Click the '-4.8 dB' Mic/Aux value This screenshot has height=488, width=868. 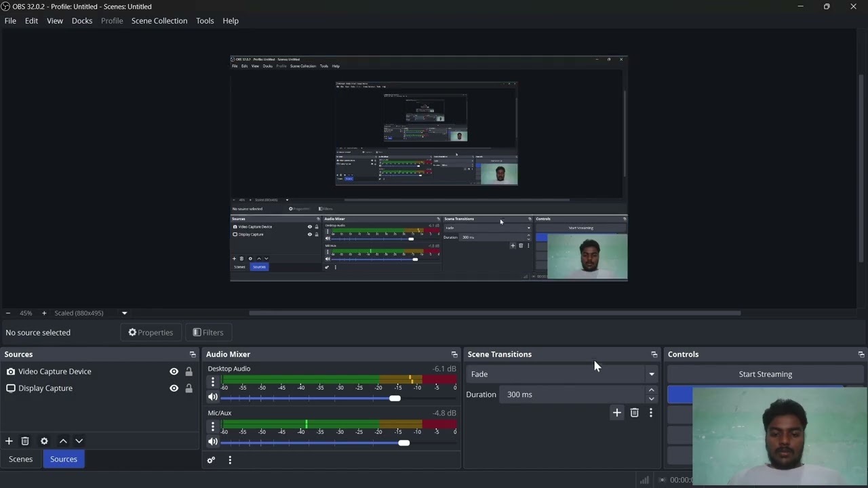coord(444,413)
